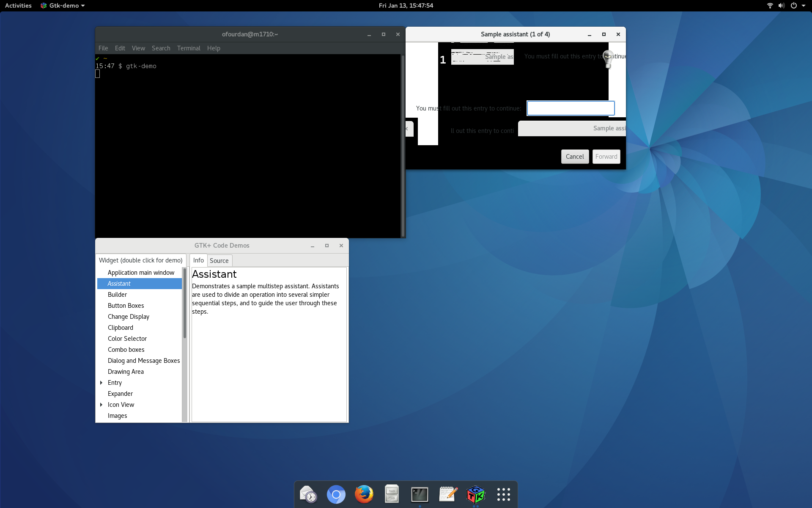Click the Cancel button in the assistant
The width and height of the screenshot is (812, 508).
575,157
